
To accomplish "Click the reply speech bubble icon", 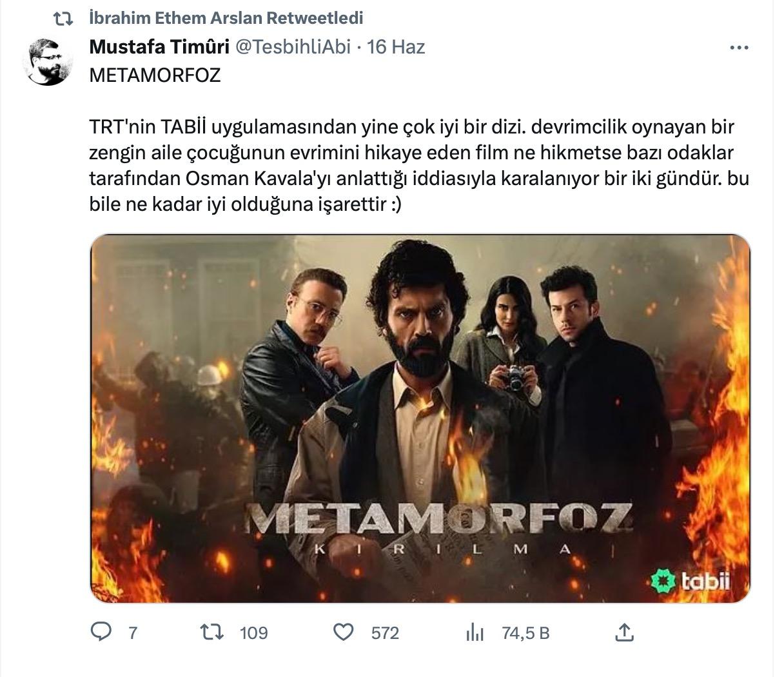I will click(x=101, y=633).
